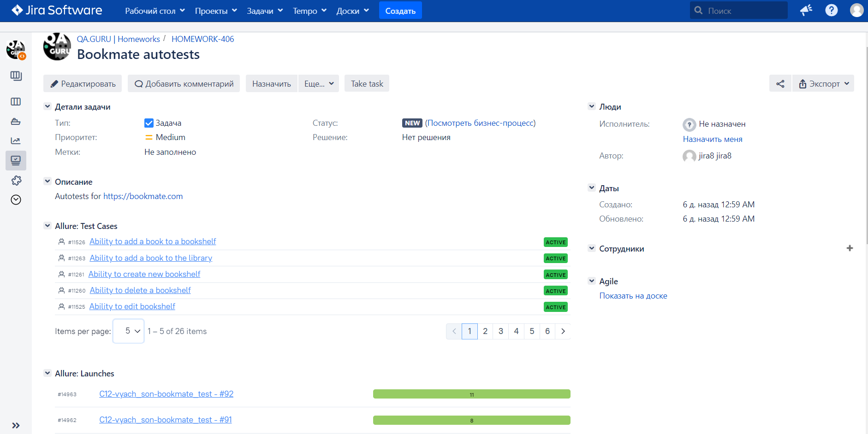Viewport: 868px width, 434px height.
Task: Click the unassigned executor avatar icon
Action: 689,124
